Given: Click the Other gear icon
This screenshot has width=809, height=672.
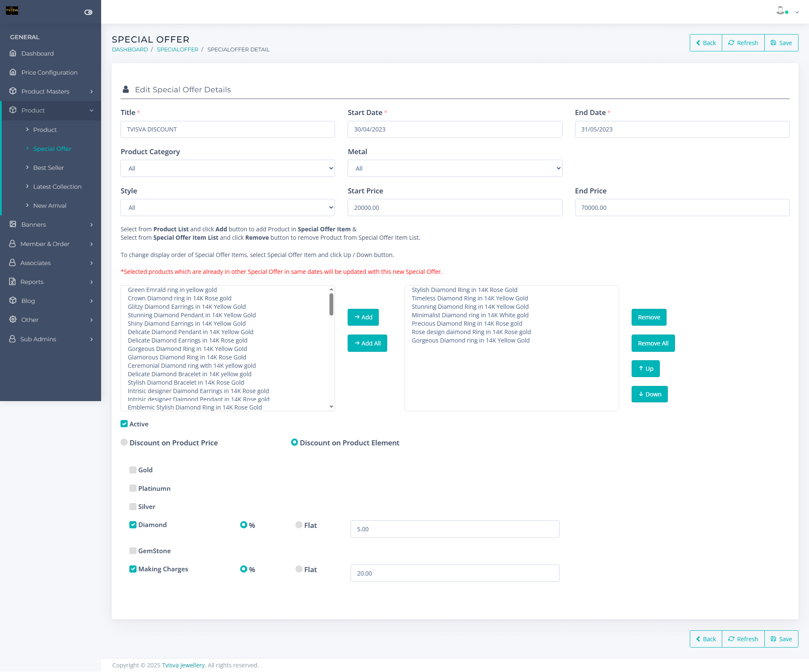Looking at the screenshot, I should pos(13,319).
